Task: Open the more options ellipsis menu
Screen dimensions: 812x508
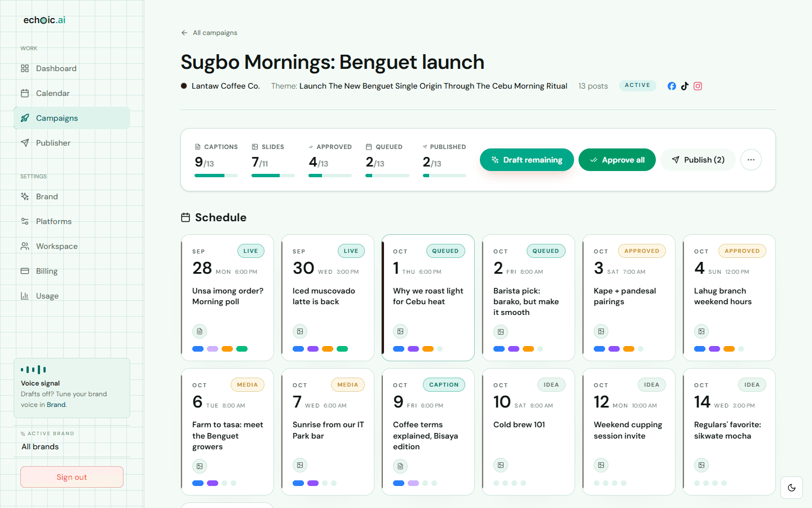Action: click(751, 160)
